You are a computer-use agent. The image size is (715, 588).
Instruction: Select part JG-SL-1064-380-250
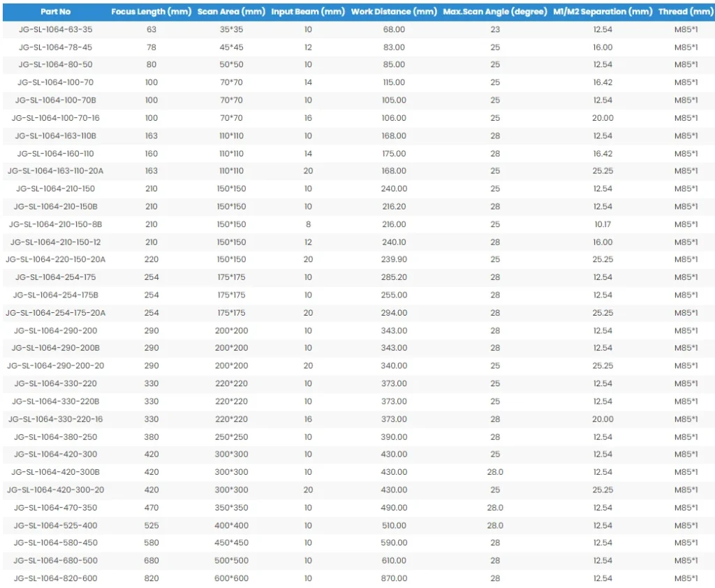(x=55, y=437)
